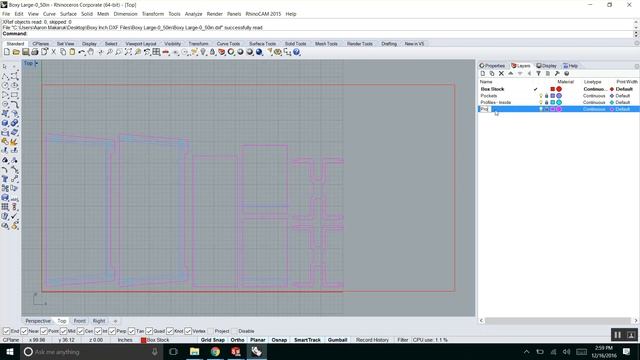The width and height of the screenshot is (640, 360).
Task: Open the File menu
Action: click(x=6, y=14)
